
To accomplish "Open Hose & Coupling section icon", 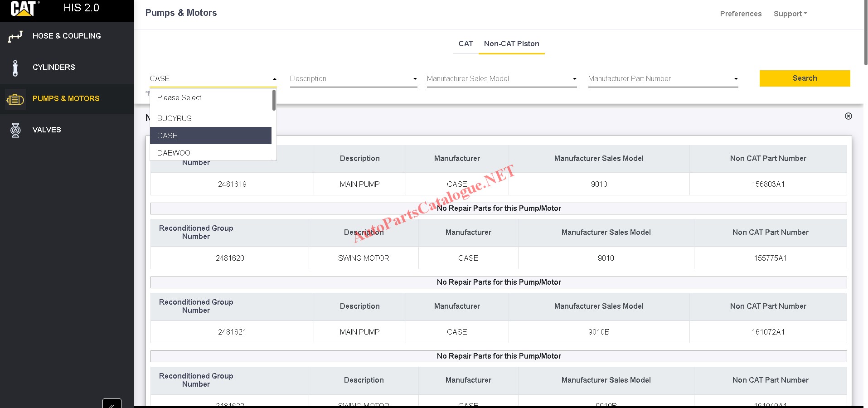I will tap(15, 36).
